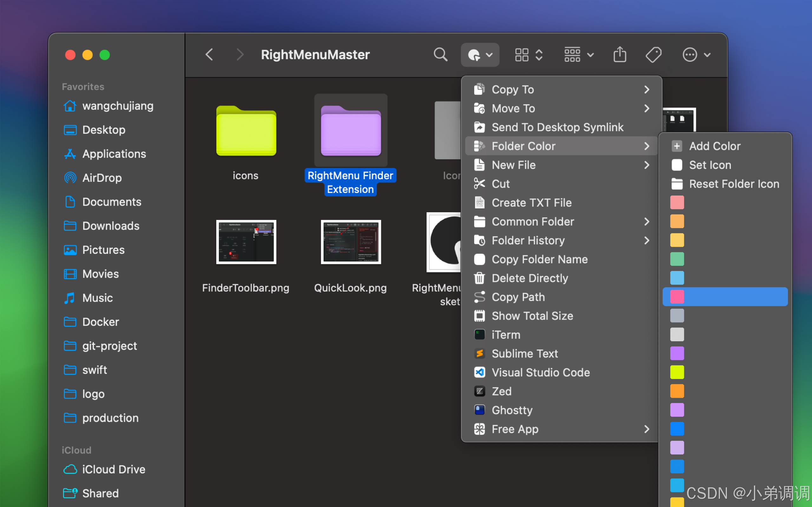Click the Copy Path menu item
The image size is (812, 507).
coord(518,297)
